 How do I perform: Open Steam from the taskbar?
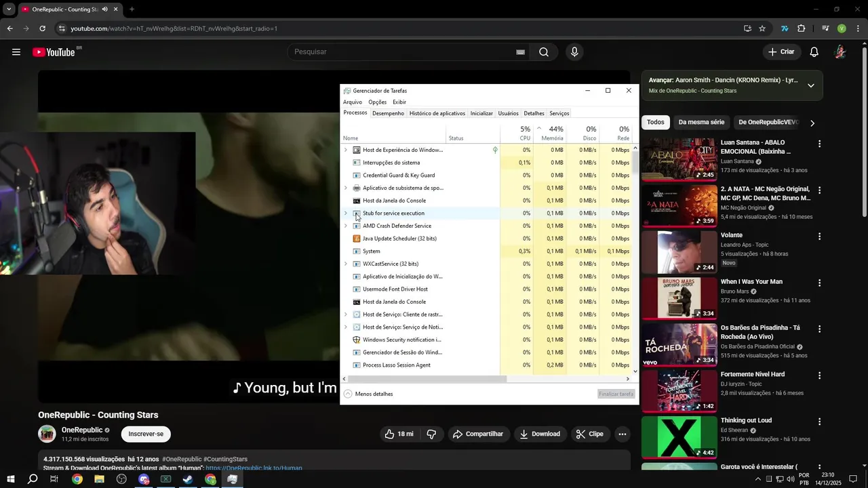[x=188, y=479]
